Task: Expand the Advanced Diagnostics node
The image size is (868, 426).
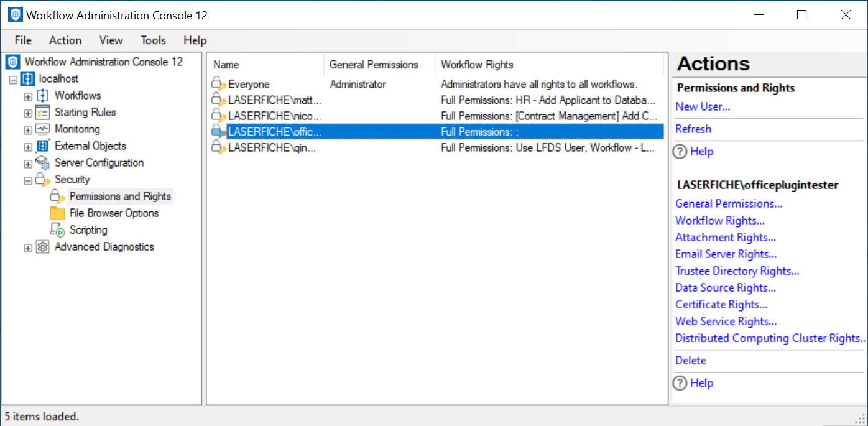Action: (28, 248)
